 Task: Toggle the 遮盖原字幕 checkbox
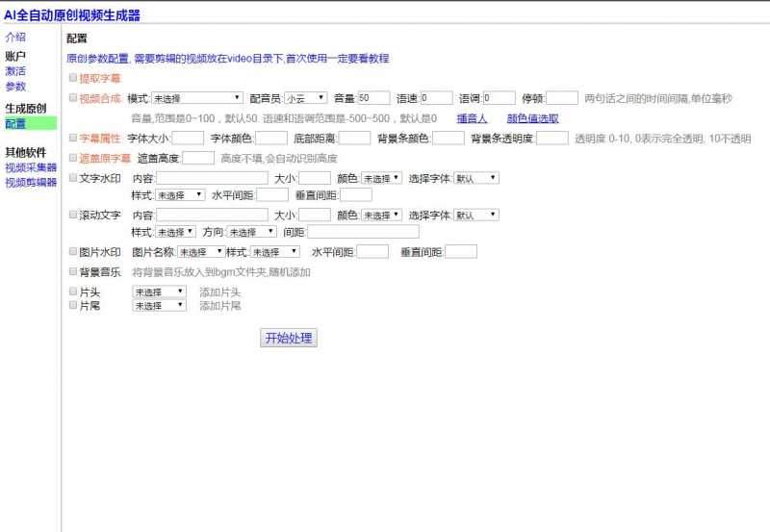pyautogui.click(x=73, y=157)
